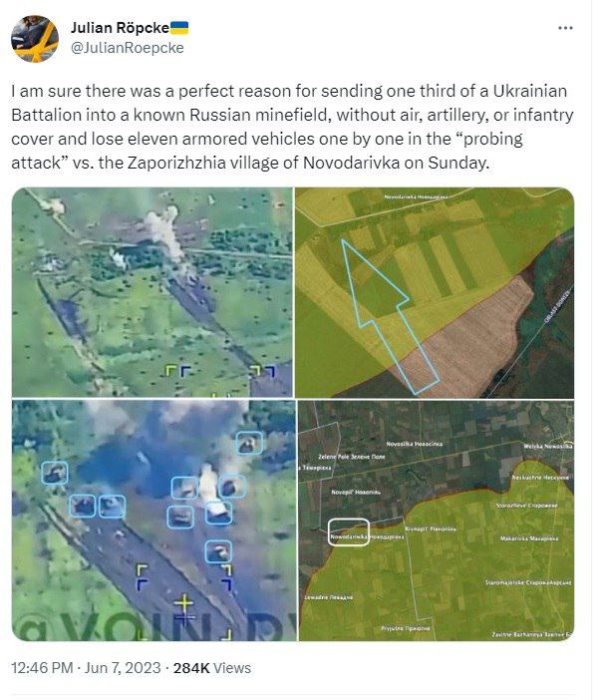Open bottom-right map showing Novodarivka area
Screen dimensions: 608x700
click(437, 521)
